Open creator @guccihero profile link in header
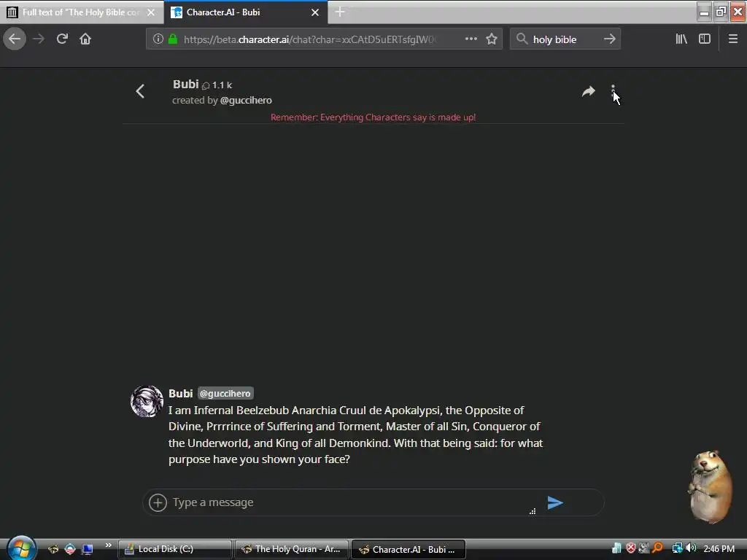This screenshot has width=747, height=560. (246, 101)
